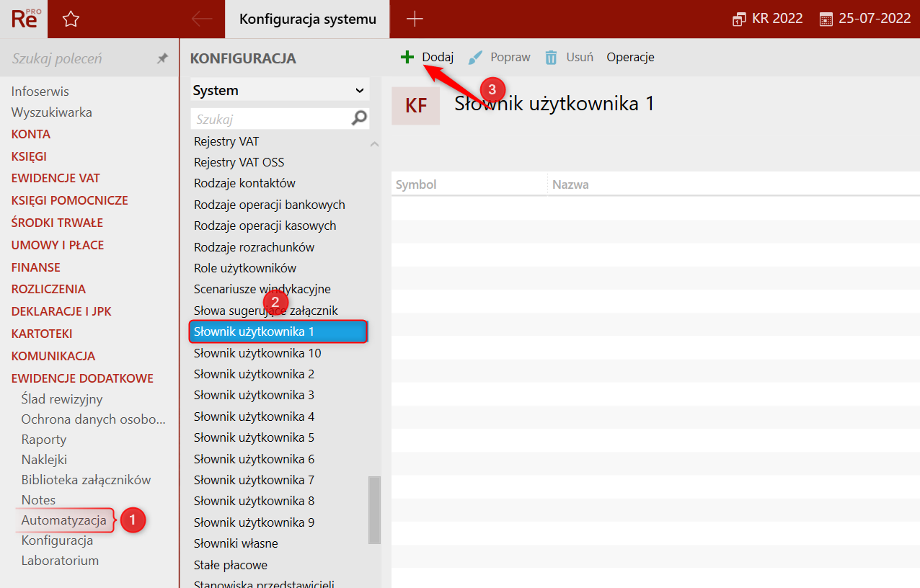Select Słownik użytkownika 5
This screenshot has height=588, width=920.
(x=255, y=437)
